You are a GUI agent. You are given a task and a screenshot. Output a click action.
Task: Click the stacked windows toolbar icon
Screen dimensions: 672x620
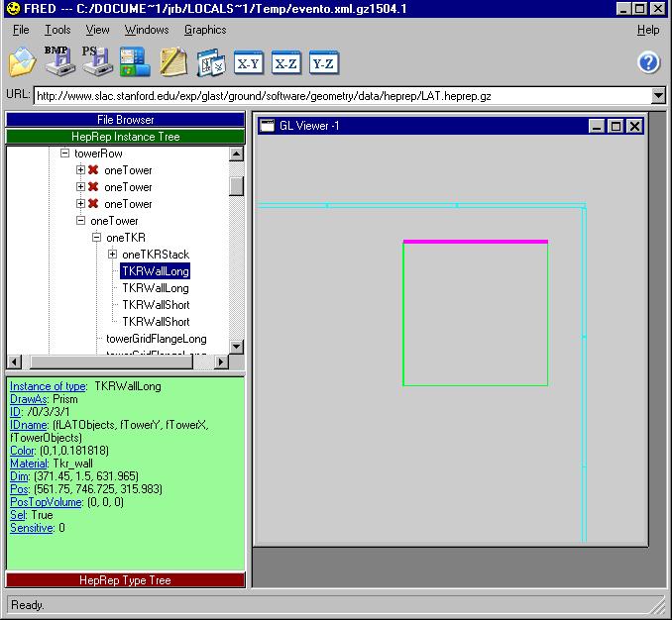pos(211,63)
